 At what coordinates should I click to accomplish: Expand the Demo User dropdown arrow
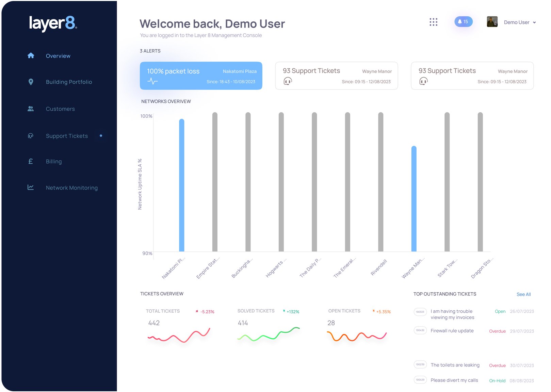pos(534,22)
